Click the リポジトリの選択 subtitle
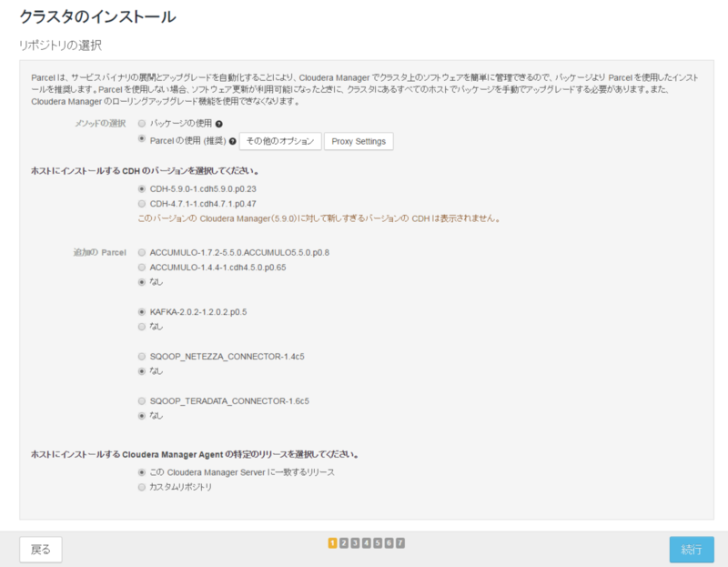Screen dimensions: 728x567 click(x=60, y=46)
